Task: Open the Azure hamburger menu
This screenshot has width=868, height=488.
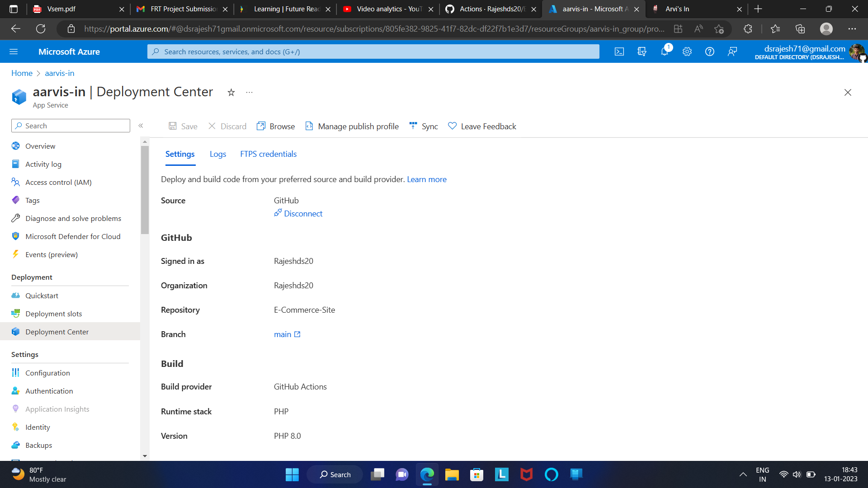Action: pyautogui.click(x=14, y=51)
